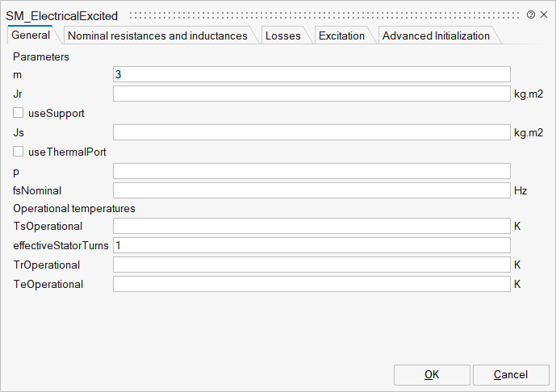Switch to the Losses tab
556x392 pixels.
[x=282, y=35]
